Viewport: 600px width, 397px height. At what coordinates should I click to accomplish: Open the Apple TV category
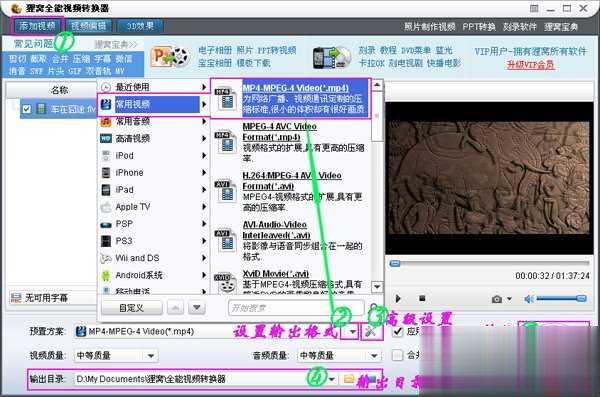tap(153, 207)
